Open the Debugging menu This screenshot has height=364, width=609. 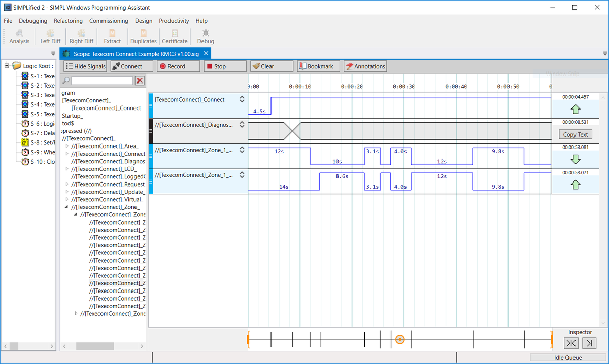pyautogui.click(x=33, y=21)
